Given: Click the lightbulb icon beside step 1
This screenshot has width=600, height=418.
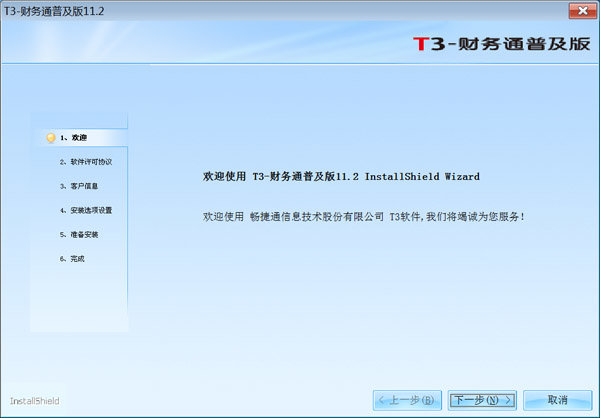Looking at the screenshot, I should [51, 137].
